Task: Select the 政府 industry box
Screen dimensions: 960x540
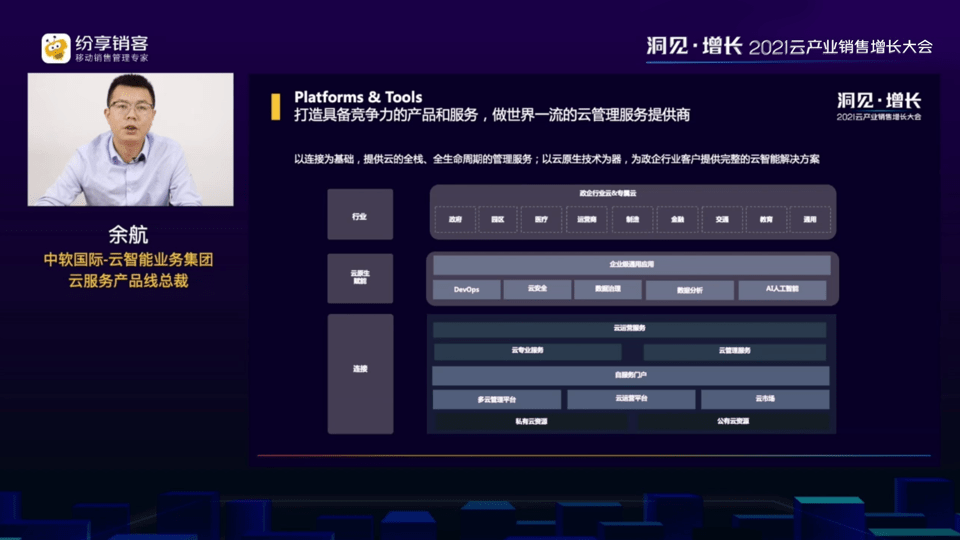Action: pos(455,220)
